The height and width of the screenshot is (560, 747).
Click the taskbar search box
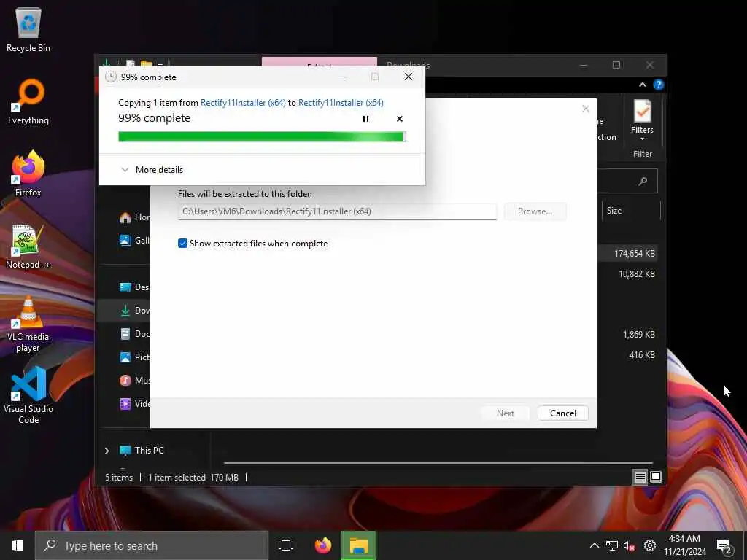point(152,545)
